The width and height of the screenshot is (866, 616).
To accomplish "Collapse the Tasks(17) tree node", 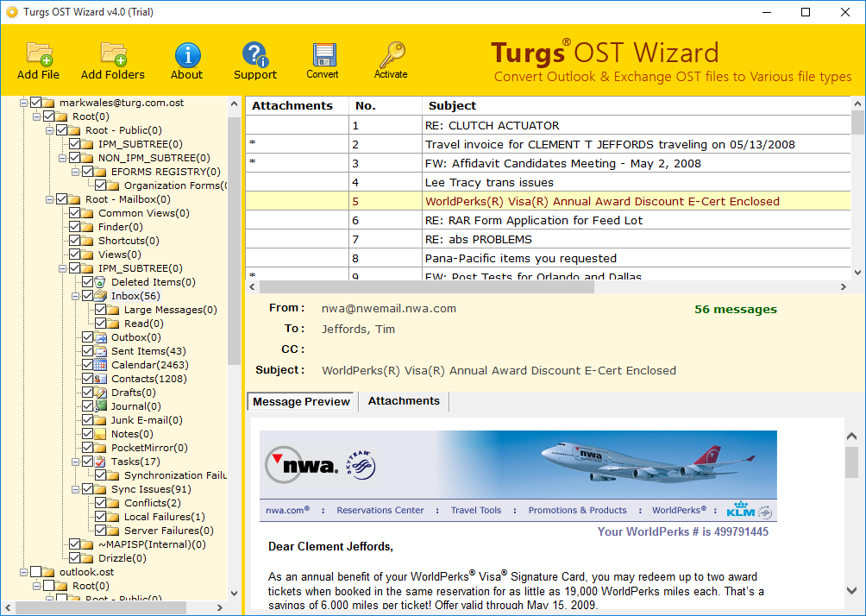I will click(x=75, y=462).
